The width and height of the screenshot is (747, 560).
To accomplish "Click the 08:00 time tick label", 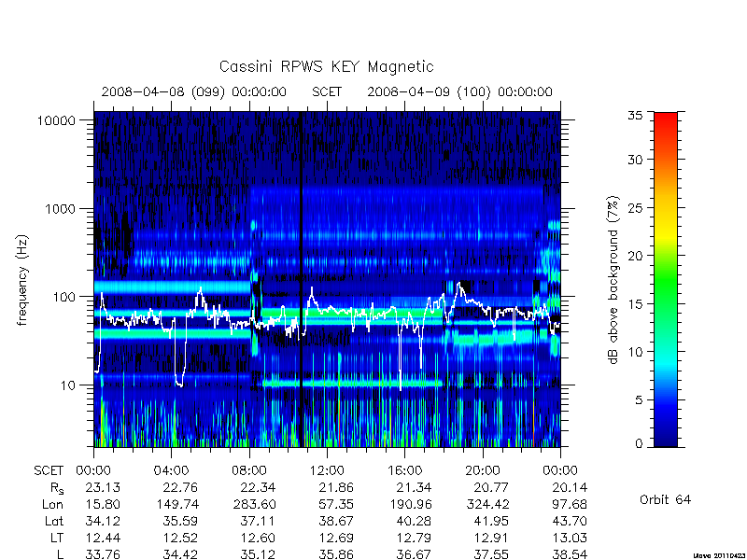I will [x=249, y=471].
